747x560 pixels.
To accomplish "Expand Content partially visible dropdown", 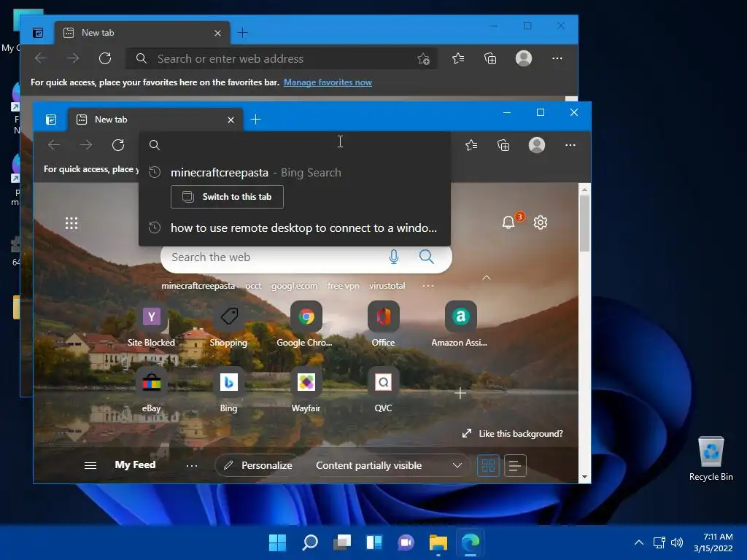I will tap(457, 465).
